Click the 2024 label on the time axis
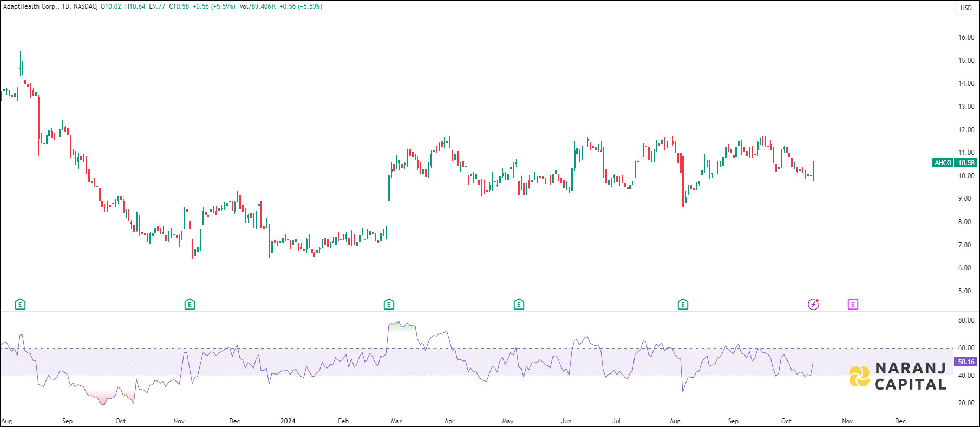The width and height of the screenshot is (980, 427). click(288, 421)
